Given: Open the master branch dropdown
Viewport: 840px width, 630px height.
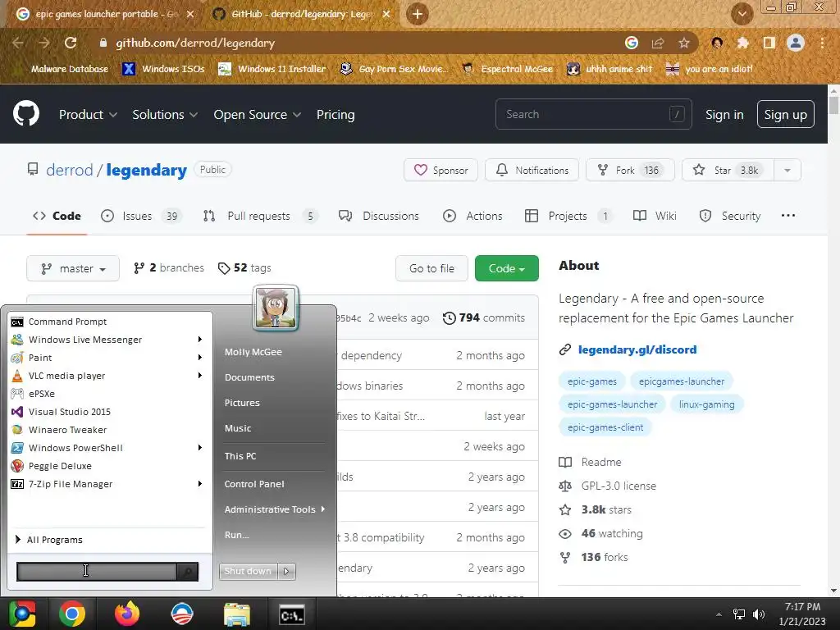Looking at the screenshot, I should click(x=73, y=268).
